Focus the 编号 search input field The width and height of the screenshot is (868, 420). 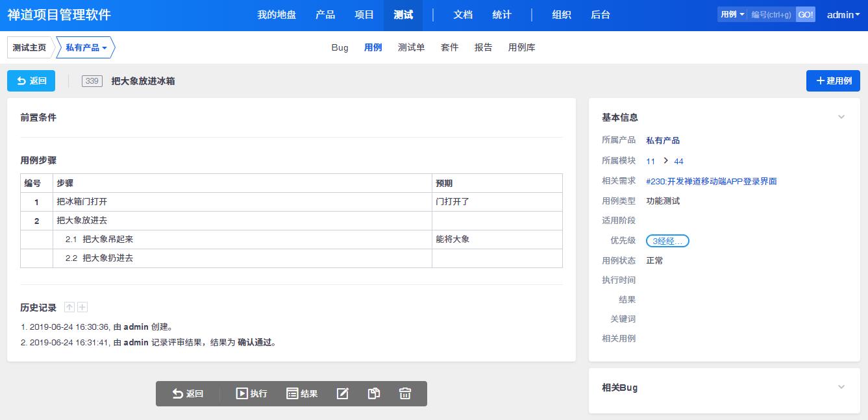tap(771, 14)
